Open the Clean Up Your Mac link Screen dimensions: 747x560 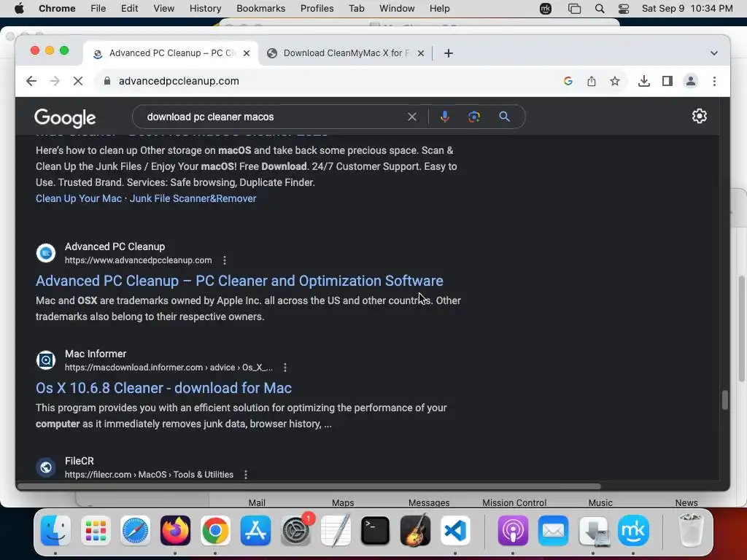click(x=79, y=198)
